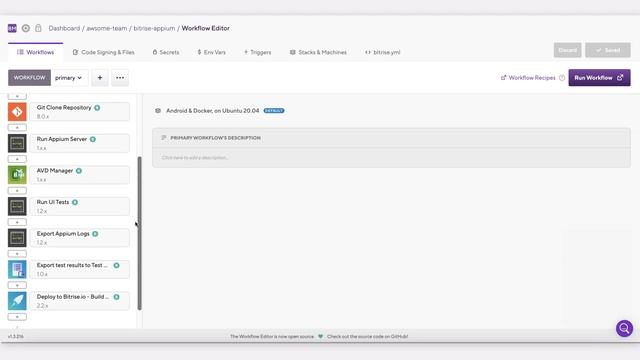The height and width of the screenshot is (360, 640).
Task: Select the Run Appium Server step icon
Action: [x=17, y=143]
